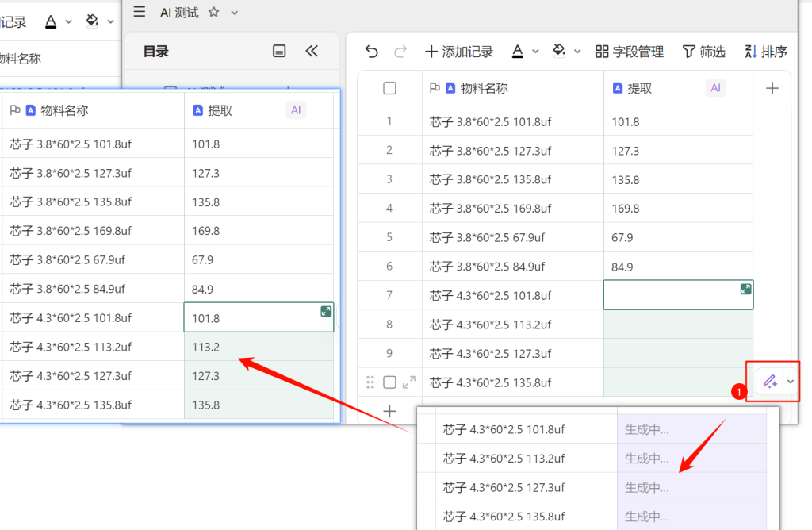
Task: Expand font color dropdown in main toolbar
Action: [x=535, y=52]
